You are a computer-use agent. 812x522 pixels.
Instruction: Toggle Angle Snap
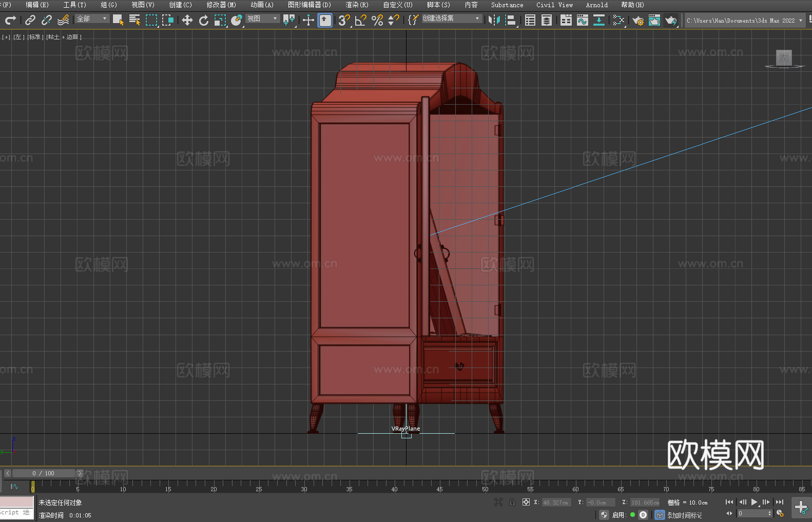361,20
